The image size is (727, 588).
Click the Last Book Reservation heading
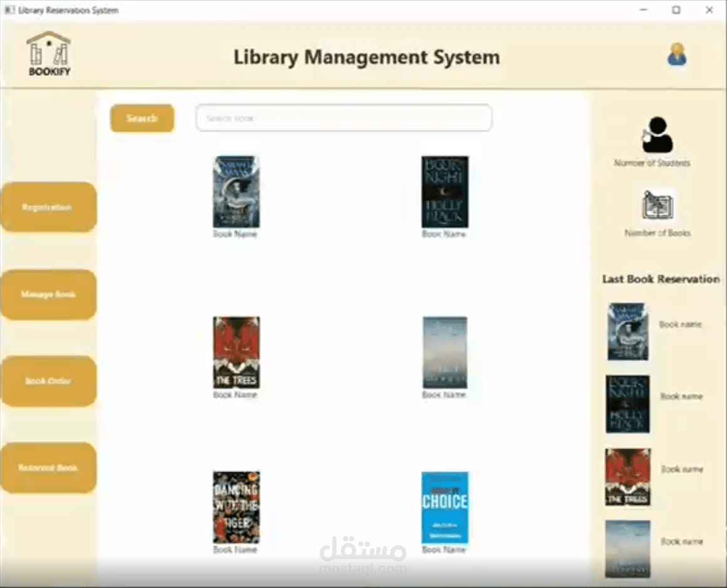pyautogui.click(x=661, y=279)
